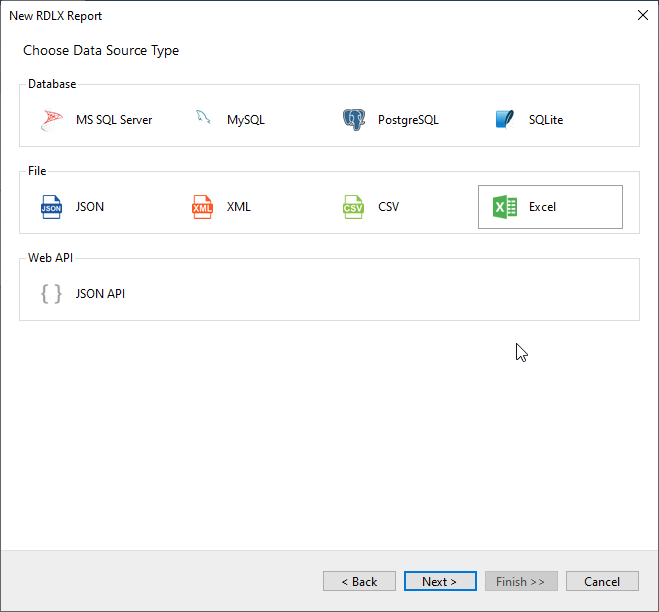Viewport: 659px width, 612px height.
Task: Cancel the New RDLX Report wizard
Action: (x=602, y=581)
